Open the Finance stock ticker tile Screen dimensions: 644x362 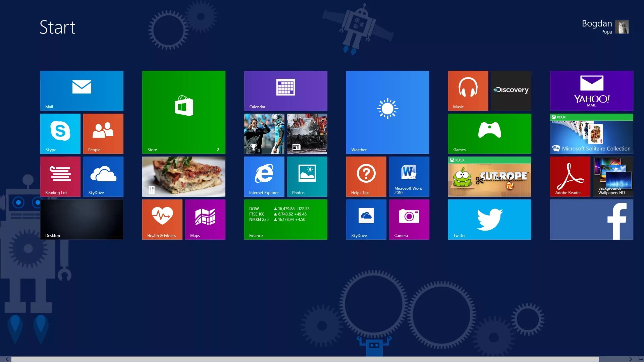point(285,219)
